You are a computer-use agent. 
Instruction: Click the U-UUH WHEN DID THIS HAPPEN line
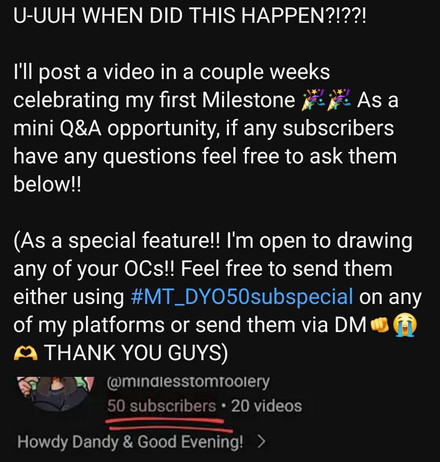pyautogui.click(x=189, y=15)
